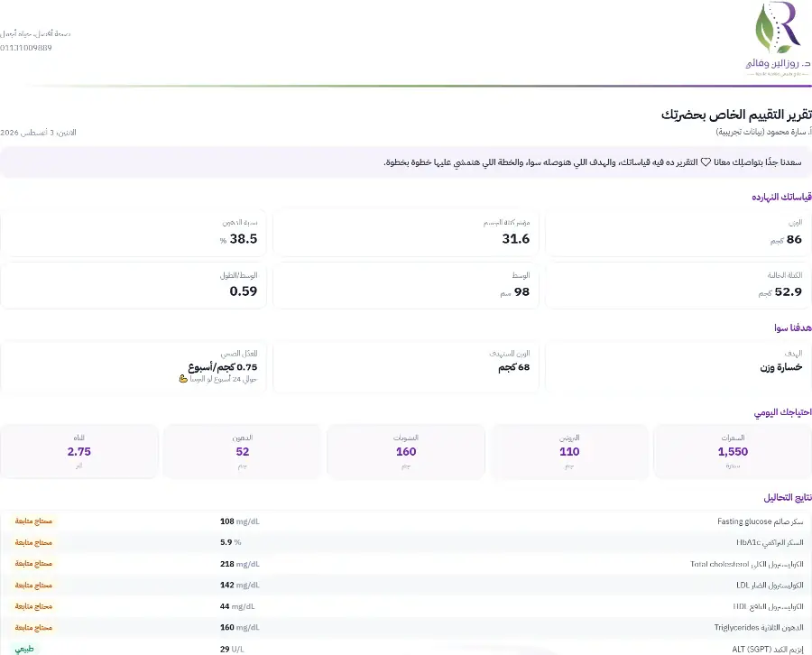The width and height of the screenshot is (812, 655).
Task: Click the section heading 'نتايج التحاليل'
Action: (x=788, y=498)
